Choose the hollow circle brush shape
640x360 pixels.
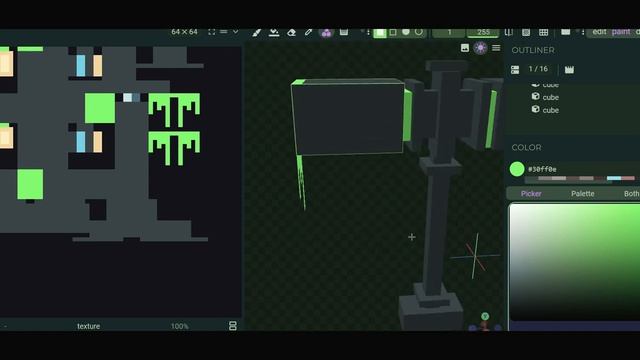coord(419,32)
